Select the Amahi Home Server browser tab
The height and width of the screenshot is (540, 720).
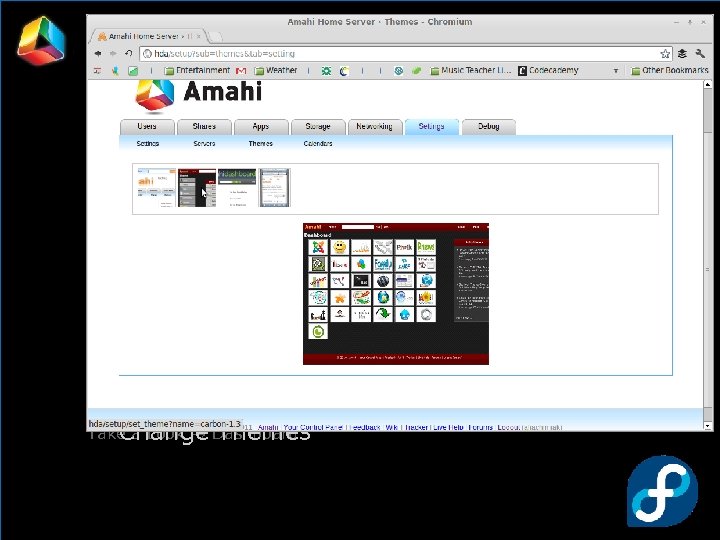tap(149, 36)
